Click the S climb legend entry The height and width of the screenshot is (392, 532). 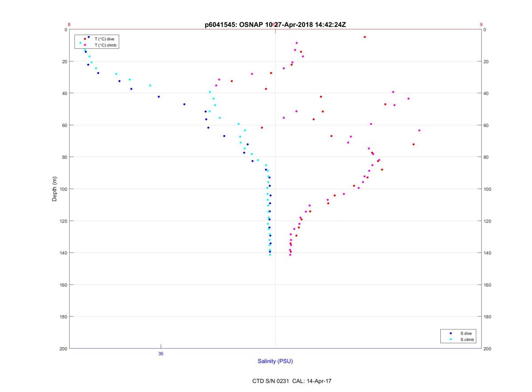tap(467, 340)
